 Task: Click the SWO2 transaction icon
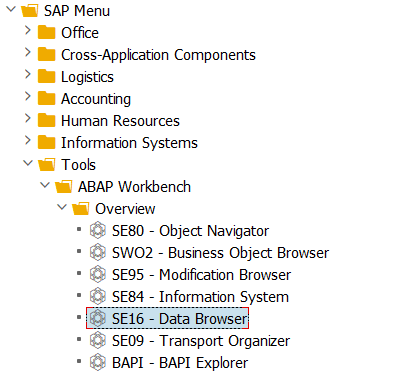[x=98, y=253]
